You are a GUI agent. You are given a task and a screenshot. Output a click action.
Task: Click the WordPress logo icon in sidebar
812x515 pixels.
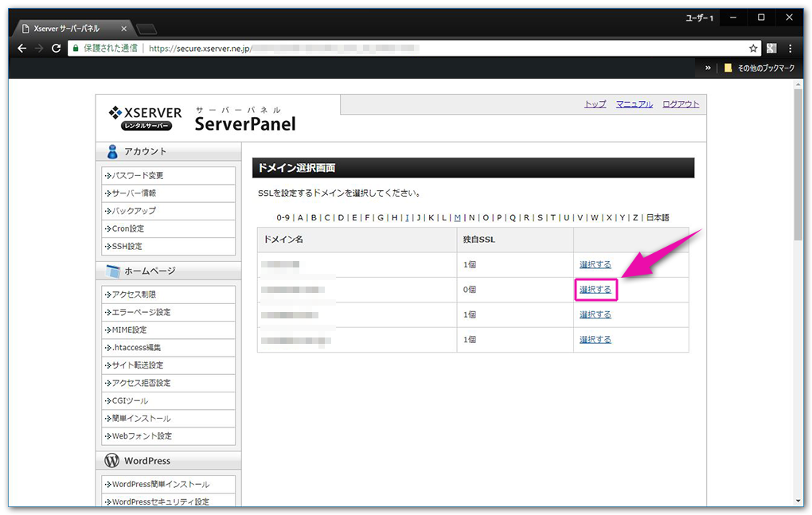(x=113, y=460)
